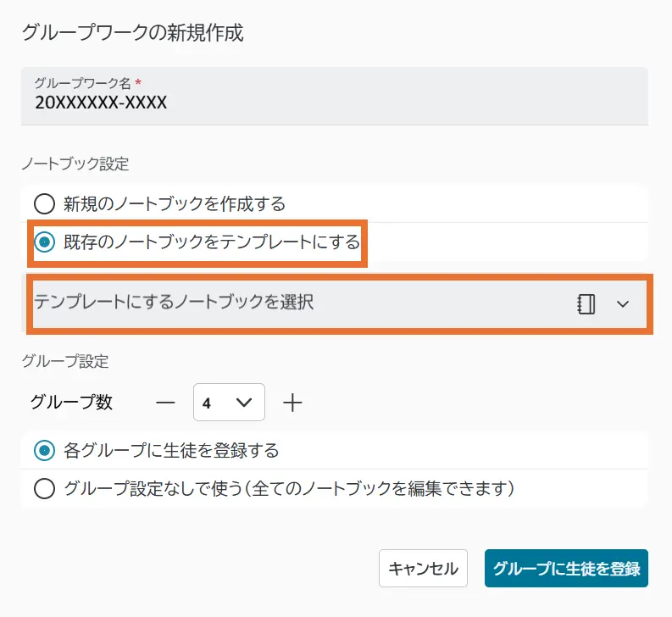This screenshot has height=617, width=672.
Task: Click the グループ設定 section label
Action: pyautogui.click(x=65, y=361)
